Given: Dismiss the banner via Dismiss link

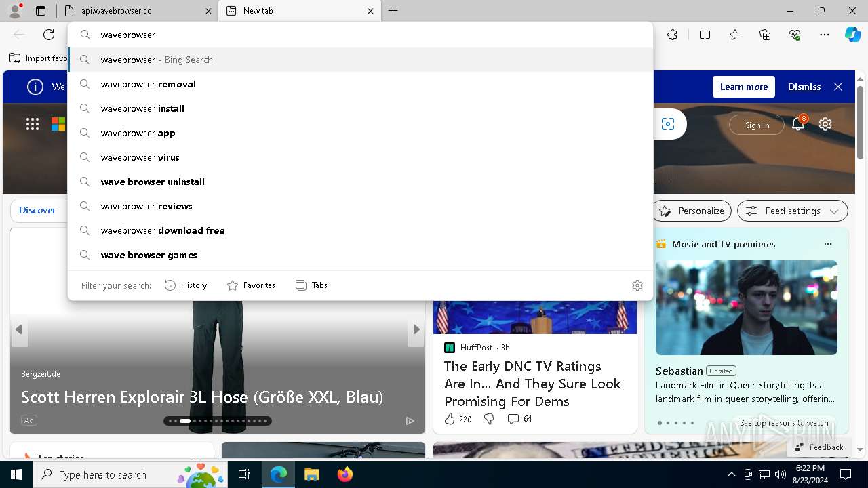Looking at the screenshot, I should (x=804, y=87).
